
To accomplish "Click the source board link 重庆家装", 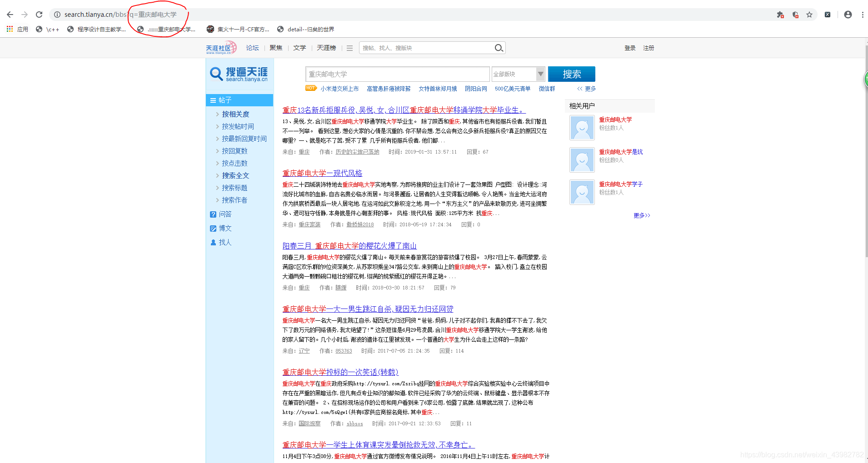I will (309, 224).
